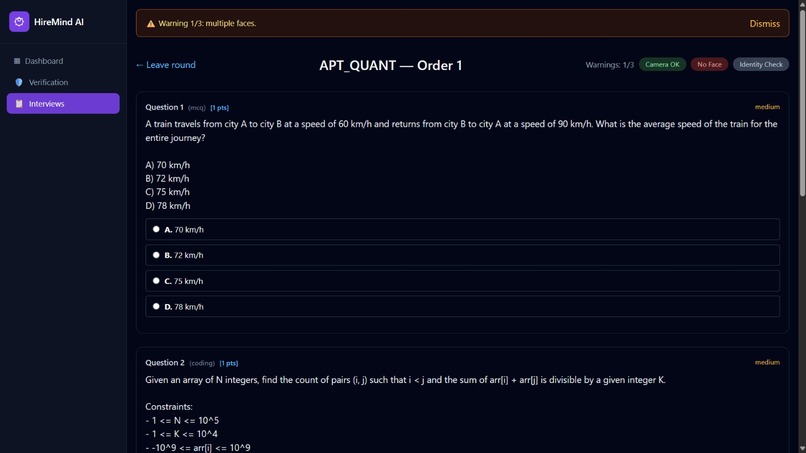Image resolution: width=806 pixels, height=453 pixels.
Task: Click the 'Warning 1/3: multiple faces.' message
Action: point(207,23)
